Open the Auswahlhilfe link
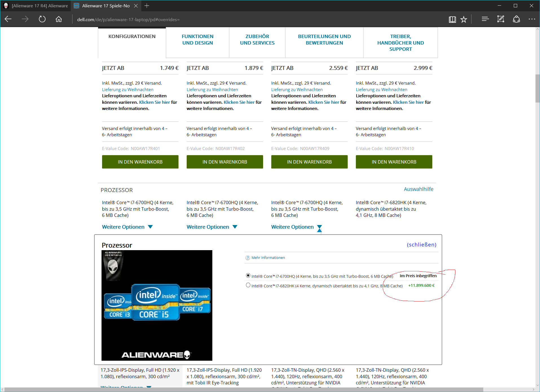The height and width of the screenshot is (392, 540). click(418, 189)
